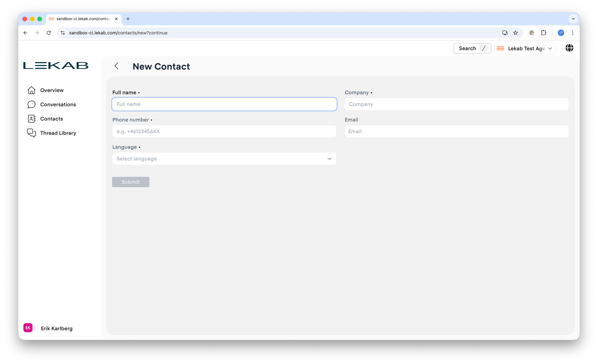Viewport: 598px width, 364px height.
Task: Click the Conversations speech bubble icon
Action: coord(31,104)
